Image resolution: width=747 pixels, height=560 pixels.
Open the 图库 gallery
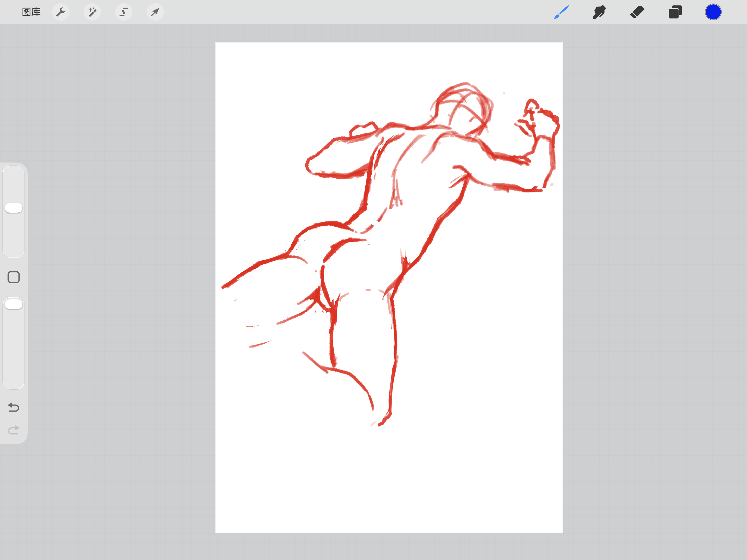31,12
